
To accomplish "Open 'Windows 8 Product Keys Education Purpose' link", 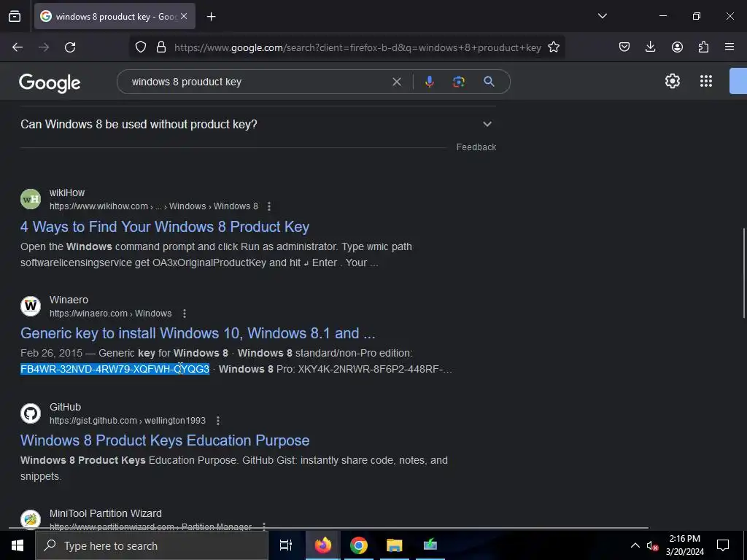I will pos(165,440).
